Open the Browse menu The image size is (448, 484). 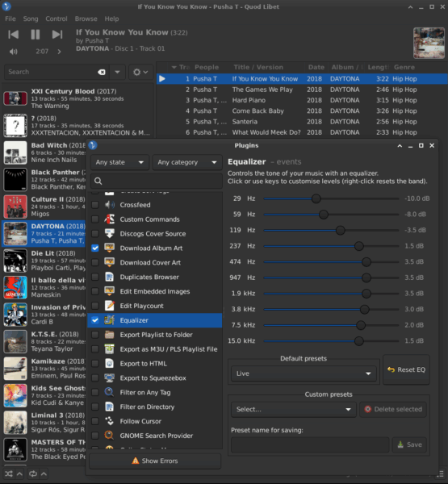(x=86, y=19)
